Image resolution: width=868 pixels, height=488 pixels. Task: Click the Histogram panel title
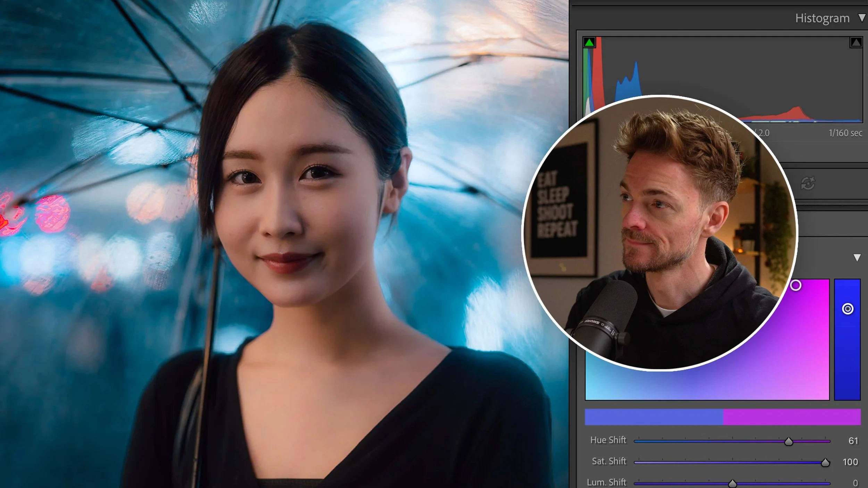[x=822, y=18]
